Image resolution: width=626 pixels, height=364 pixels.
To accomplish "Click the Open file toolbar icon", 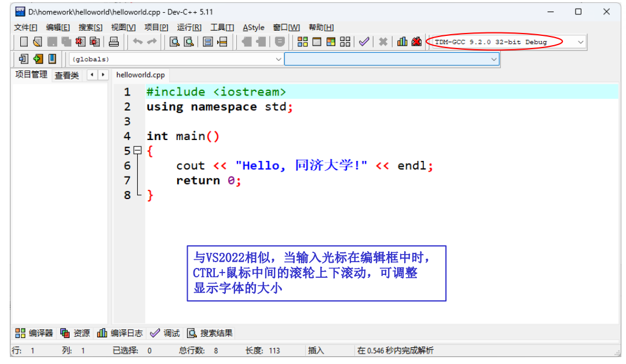I will pyautogui.click(x=37, y=42).
